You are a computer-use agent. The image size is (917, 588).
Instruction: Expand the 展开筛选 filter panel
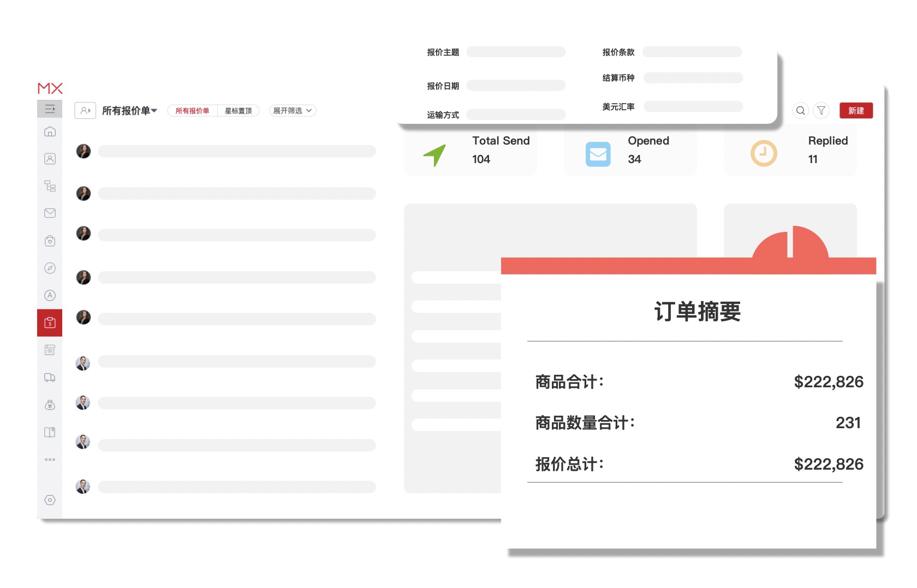[x=292, y=110]
